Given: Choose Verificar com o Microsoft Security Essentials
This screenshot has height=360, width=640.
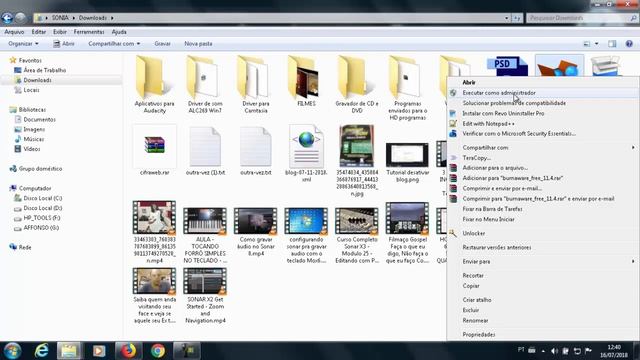Looking at the screenshot, I should point(519,133).
